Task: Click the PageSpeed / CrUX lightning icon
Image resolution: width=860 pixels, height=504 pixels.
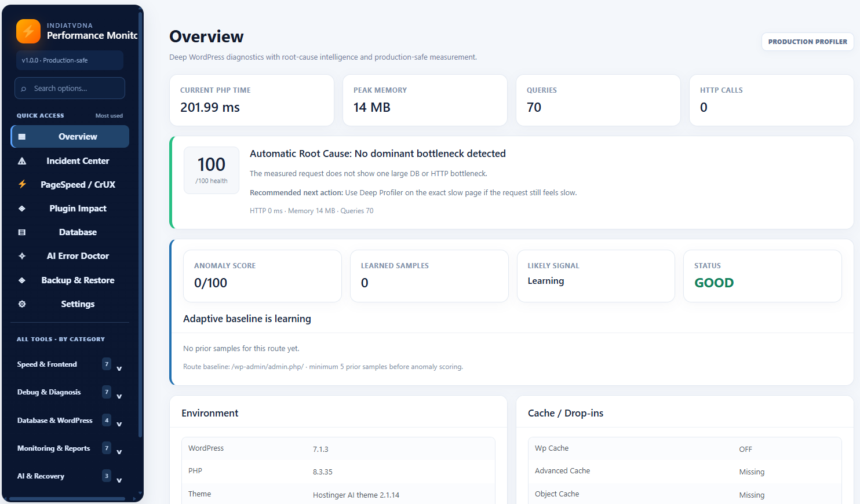Action: (x=22, y=184)
